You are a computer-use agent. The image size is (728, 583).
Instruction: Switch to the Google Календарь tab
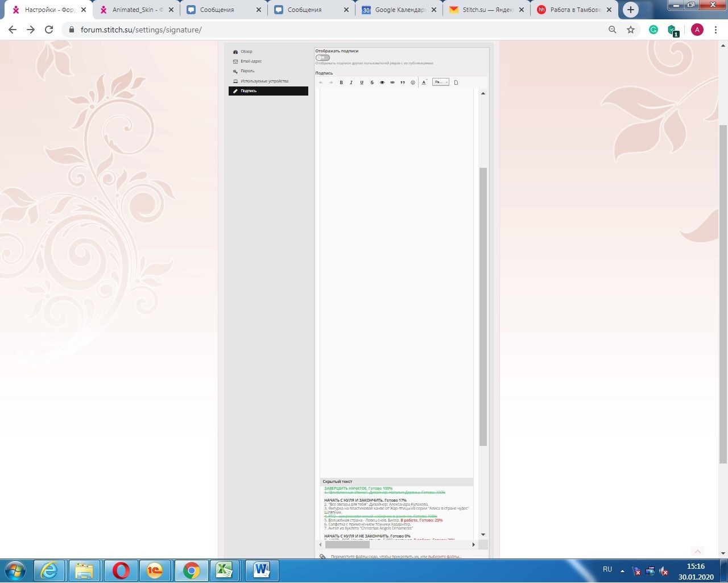click(x=400, y=10)
